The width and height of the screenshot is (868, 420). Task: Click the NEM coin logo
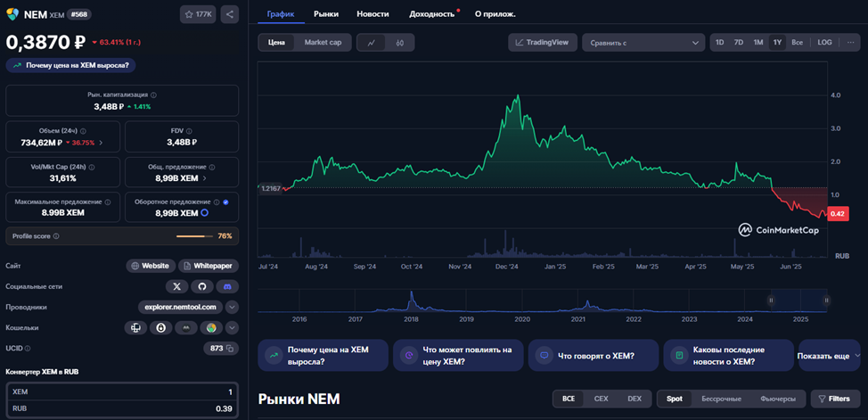[12, 14]
